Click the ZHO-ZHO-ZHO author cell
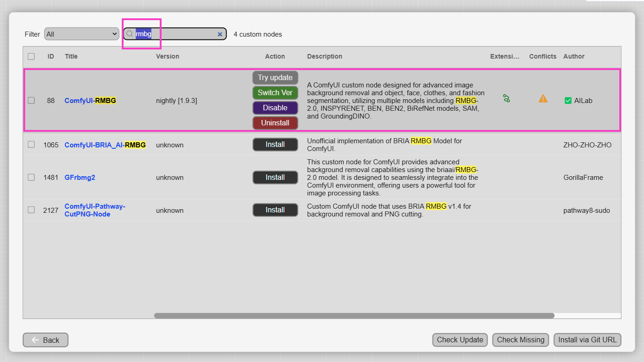644x362 pixels. (587, 145)
